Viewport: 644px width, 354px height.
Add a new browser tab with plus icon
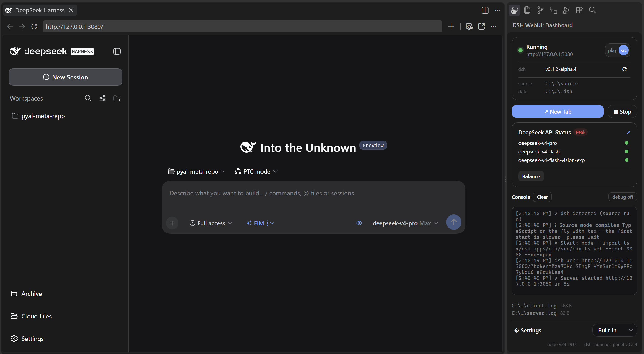tap(451, 27)
